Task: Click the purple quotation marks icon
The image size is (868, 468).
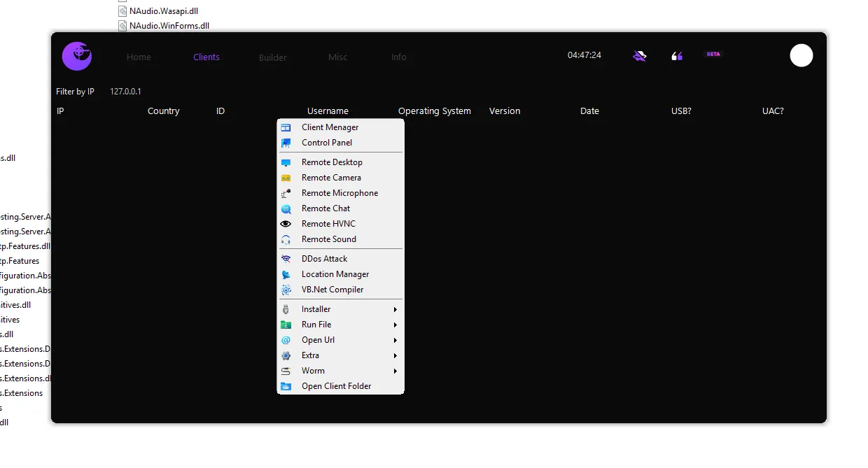Action: coord(677,56)
